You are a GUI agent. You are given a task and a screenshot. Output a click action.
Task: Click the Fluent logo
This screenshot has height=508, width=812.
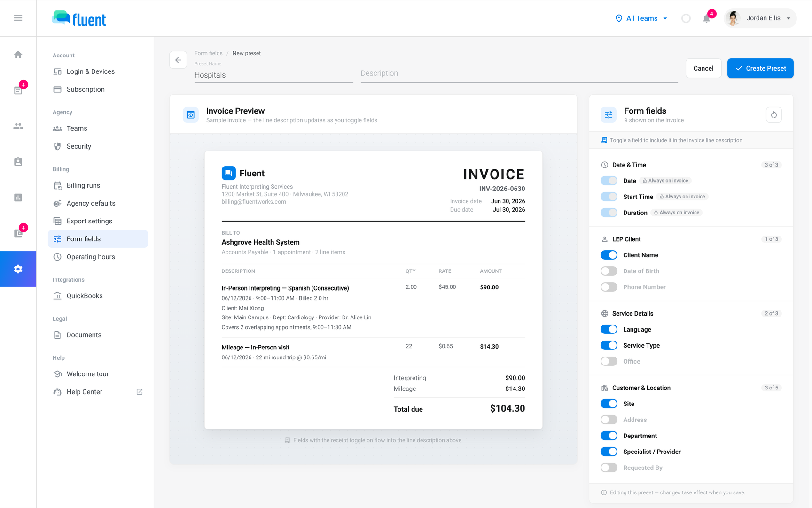click(79, 18)
